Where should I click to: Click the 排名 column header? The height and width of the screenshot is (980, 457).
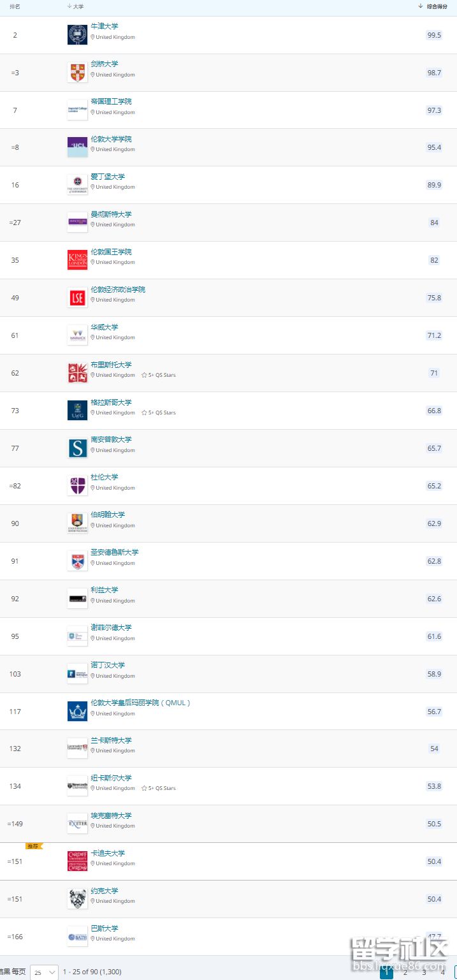(15, 6)
